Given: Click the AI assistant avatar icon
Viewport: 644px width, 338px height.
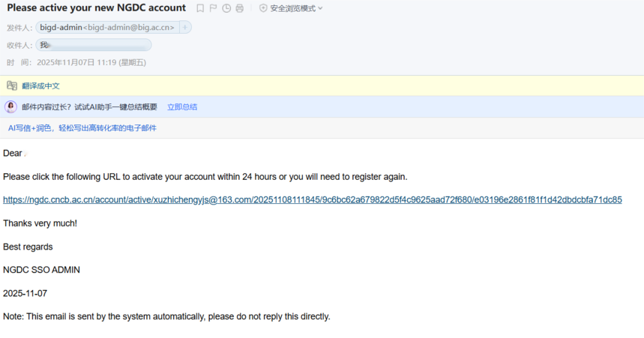Looking at the screenshot, I should (11, 107).
